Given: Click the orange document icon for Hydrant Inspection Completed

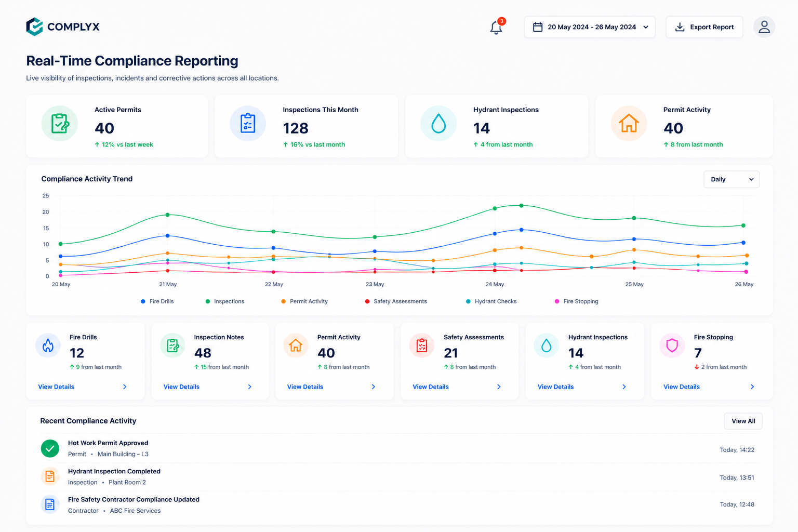Looking at the screenshot, I should point(50,476).
